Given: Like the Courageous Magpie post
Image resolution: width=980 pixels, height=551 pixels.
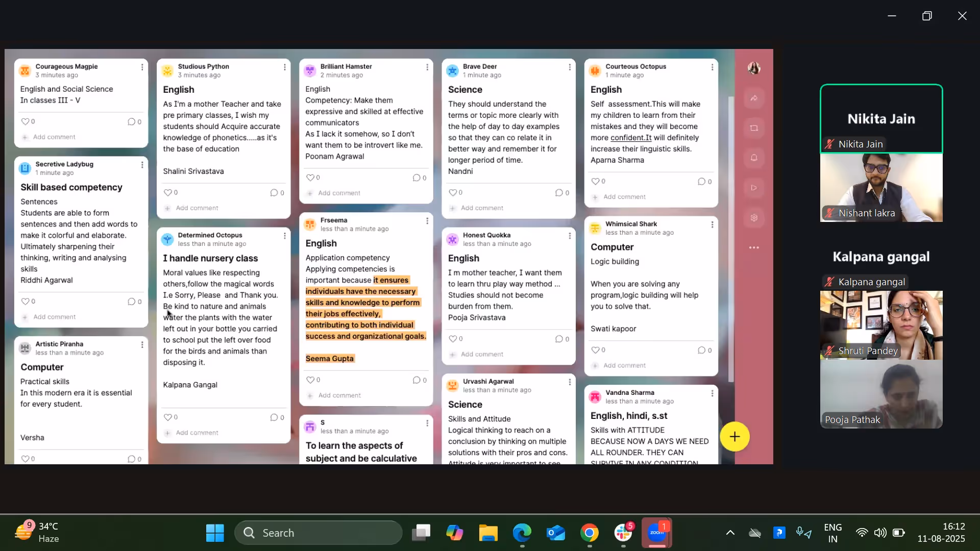Looking at the screenshot, I should click(x=24, y=121).
